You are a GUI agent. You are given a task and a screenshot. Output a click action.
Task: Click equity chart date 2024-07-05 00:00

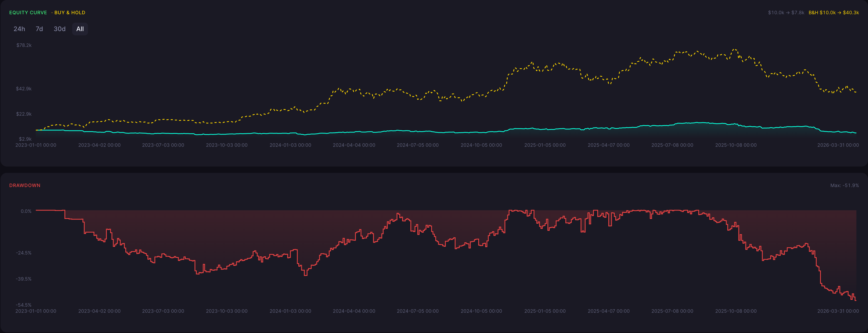418,145
